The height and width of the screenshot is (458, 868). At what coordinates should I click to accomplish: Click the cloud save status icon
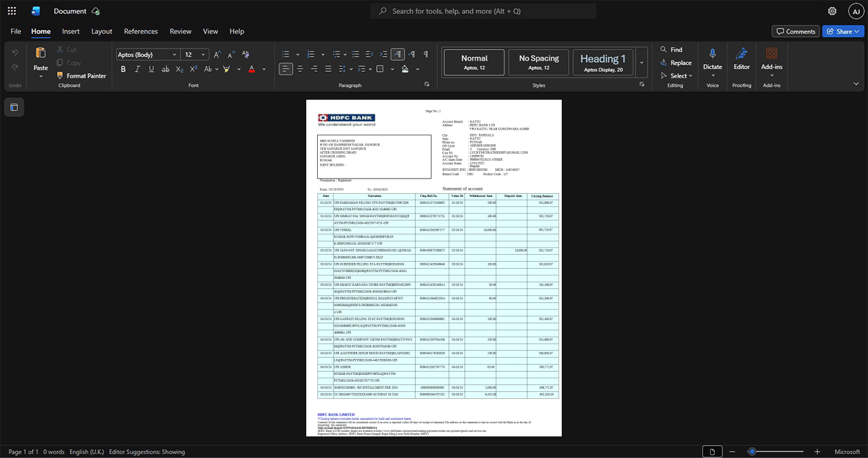pos(96,11)
